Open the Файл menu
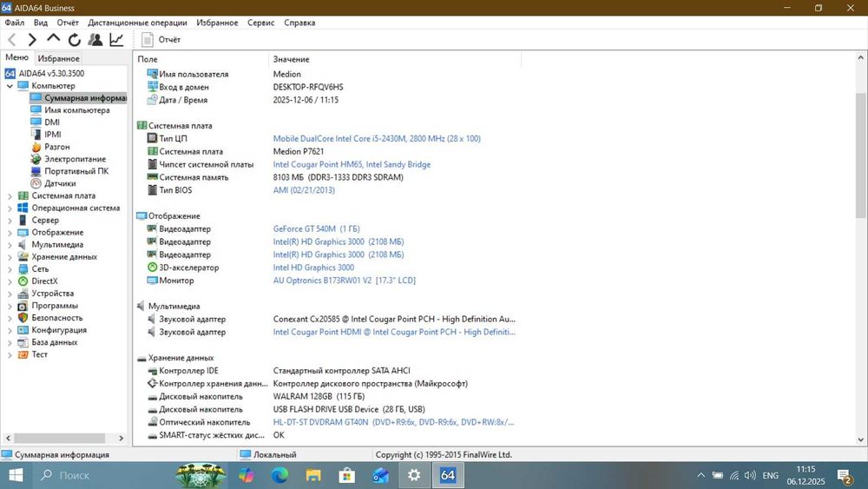 tap(15, 23)
